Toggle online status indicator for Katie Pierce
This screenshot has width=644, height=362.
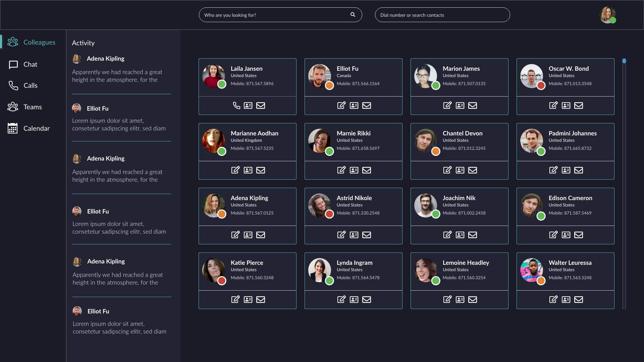[x=222, y=281]
